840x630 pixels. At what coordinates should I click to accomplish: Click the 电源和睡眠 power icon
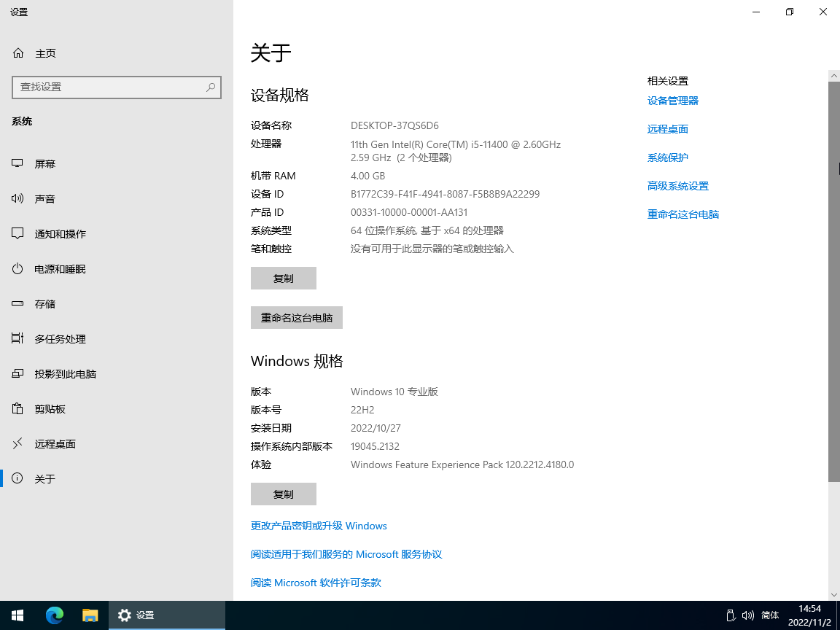pos(17,269)
